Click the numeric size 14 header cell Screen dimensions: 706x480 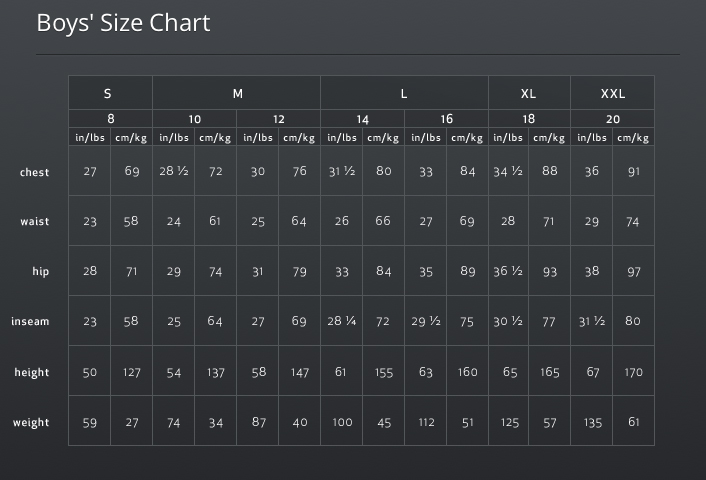pos(362,119)
